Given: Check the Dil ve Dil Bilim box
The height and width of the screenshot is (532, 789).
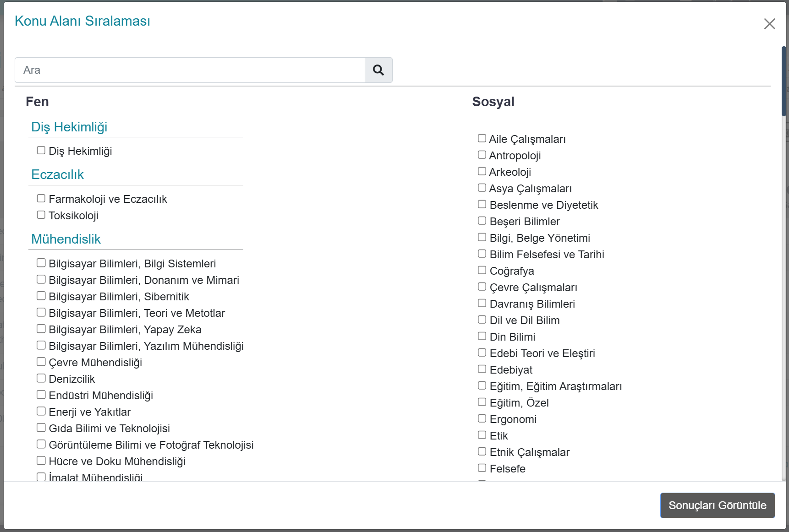Looking at the screenshot, I should [x=482, y=320].
